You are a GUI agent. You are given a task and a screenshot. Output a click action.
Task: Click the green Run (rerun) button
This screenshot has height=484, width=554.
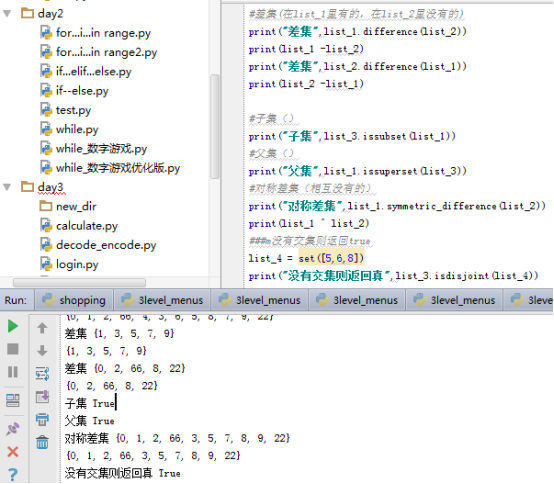click(x=13, y=326)
